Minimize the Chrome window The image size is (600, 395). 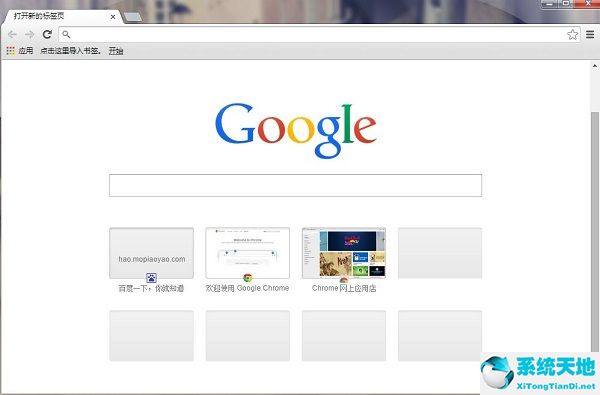pyautogui.click(x=549, y=4)
